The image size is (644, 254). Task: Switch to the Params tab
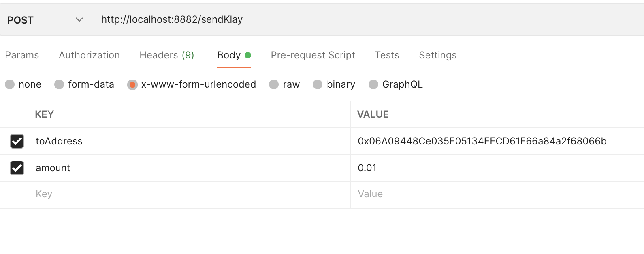tap(22, 55)
